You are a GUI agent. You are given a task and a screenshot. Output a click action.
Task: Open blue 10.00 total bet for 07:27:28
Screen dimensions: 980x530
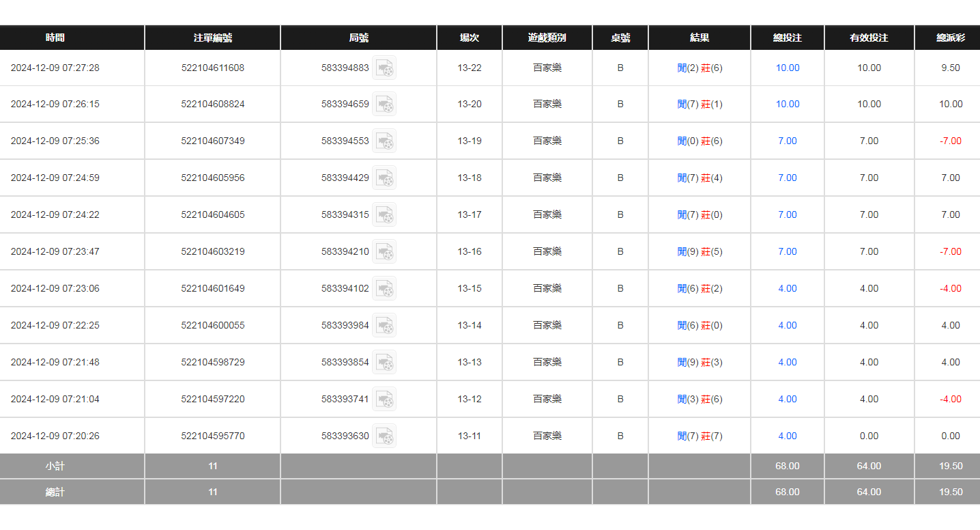(787, 68)
